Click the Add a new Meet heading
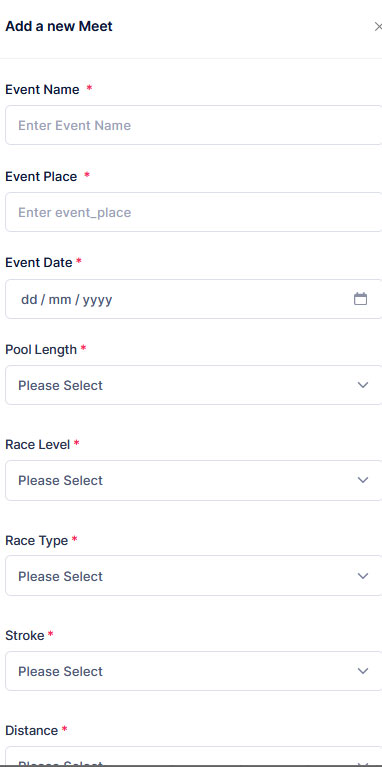This screenshot has height=767, width=382. coord(59,26)
